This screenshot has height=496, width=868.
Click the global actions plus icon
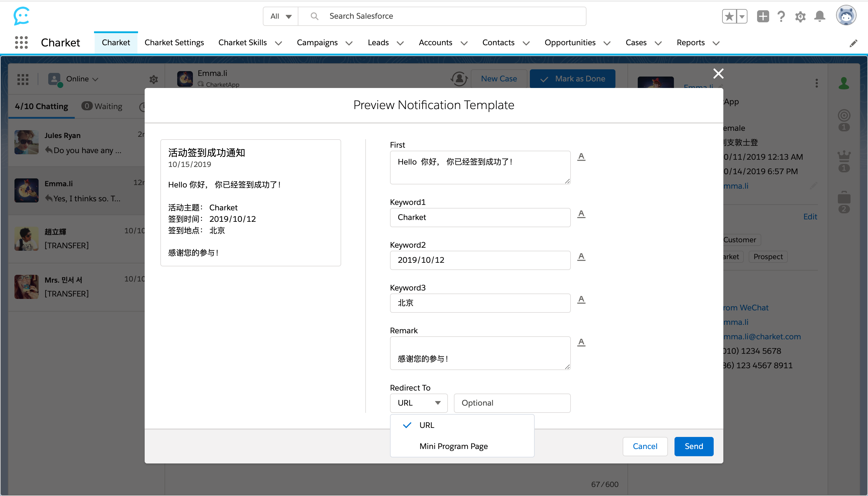click(x=763, y=16)
